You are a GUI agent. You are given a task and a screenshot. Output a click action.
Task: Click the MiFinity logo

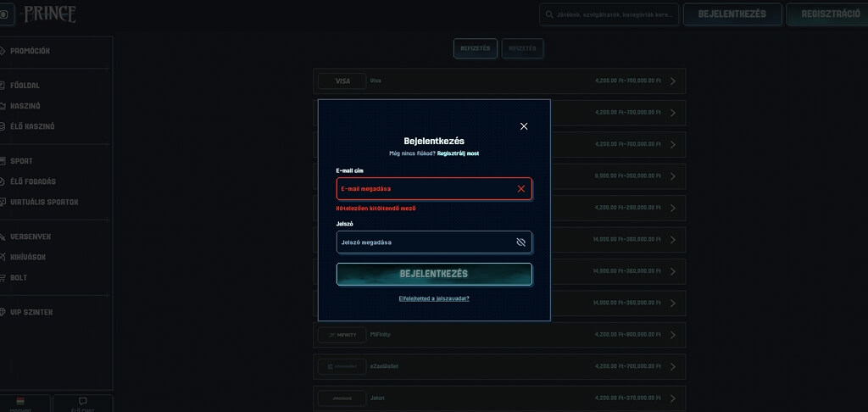342,335
